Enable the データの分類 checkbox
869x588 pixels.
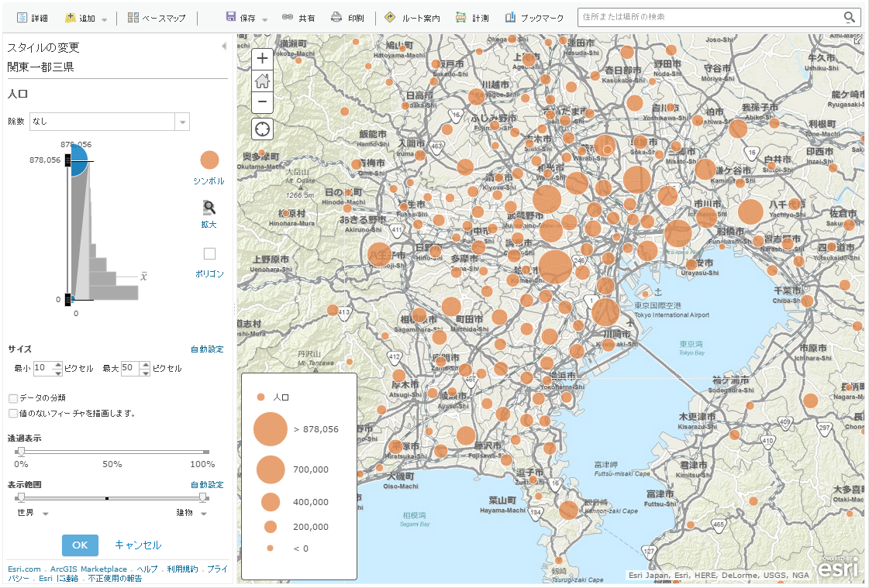pos(13,398)
